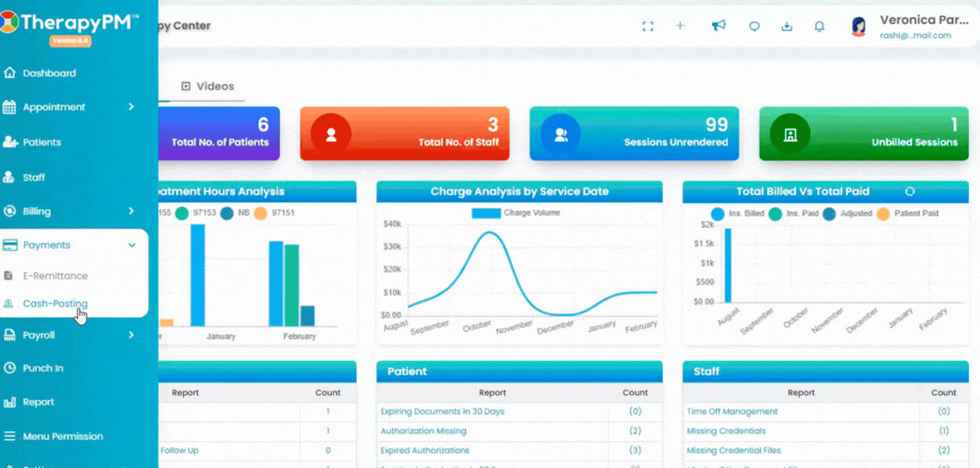The height and width of the screenshot is (468, 980).
Task: Click the (3) Expired Authorizations count
Action: [635, 451]
